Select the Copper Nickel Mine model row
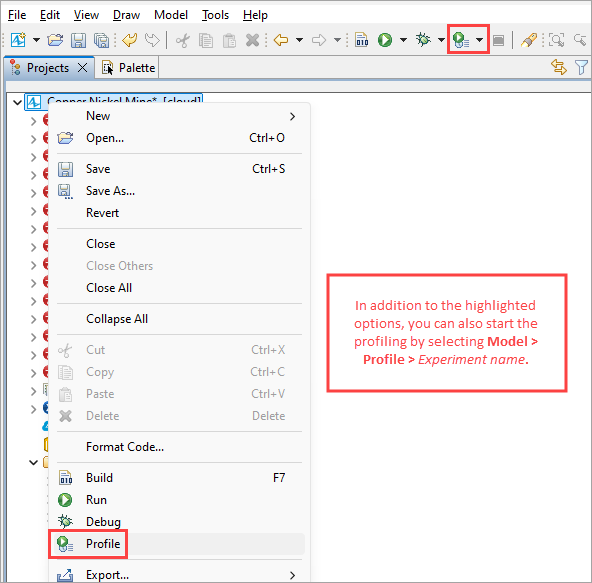This screenshot has height=583, width=592. point(113,102)
